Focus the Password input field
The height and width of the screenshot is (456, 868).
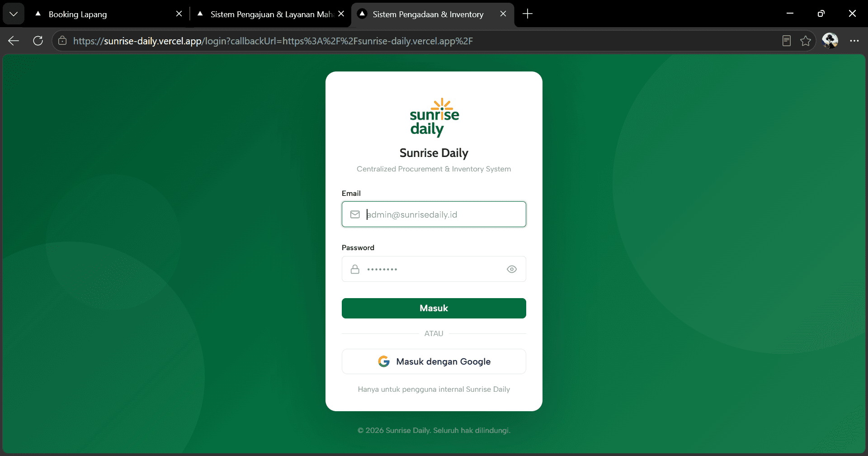pyautogui.click(x=434, y=269)
